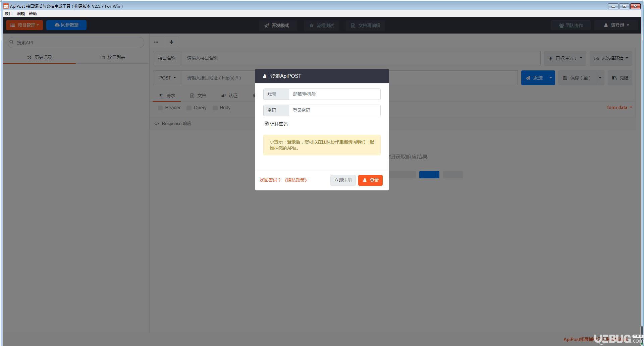Toggle the Query checkbox
Viewport: 644px width, 346px height.
(189, 108)
